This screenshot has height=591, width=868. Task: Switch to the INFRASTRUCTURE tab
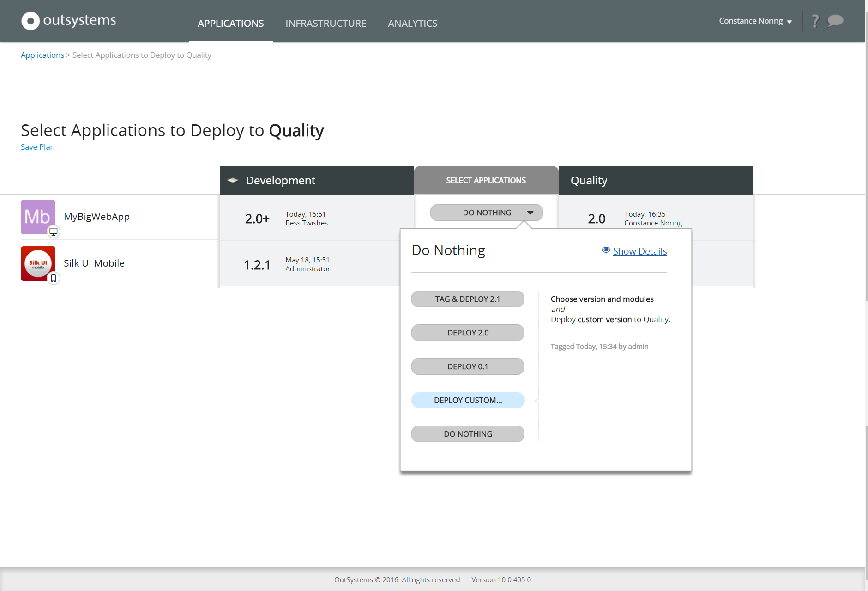pyautogui.click(x=326, y=23)
